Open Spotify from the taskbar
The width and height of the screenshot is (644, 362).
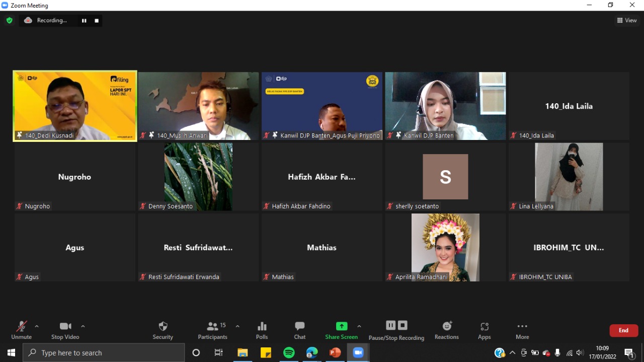(x=289, y=352)
